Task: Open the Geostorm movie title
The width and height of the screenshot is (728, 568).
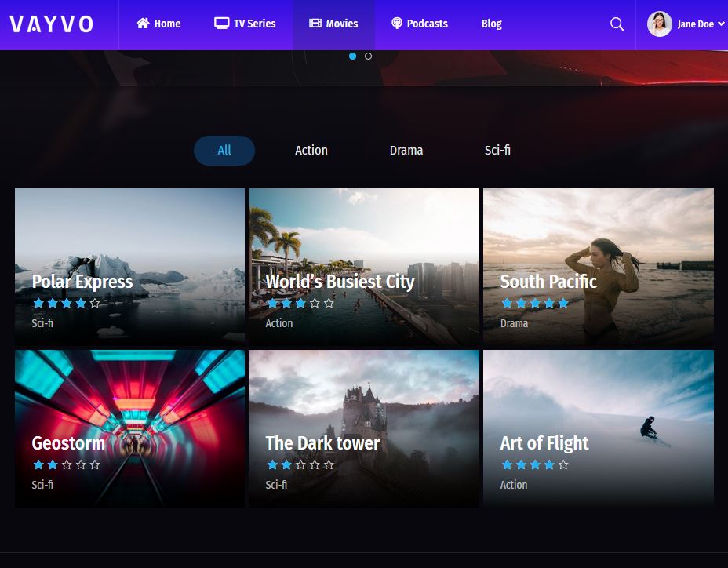Action: [x=68, y=443]
